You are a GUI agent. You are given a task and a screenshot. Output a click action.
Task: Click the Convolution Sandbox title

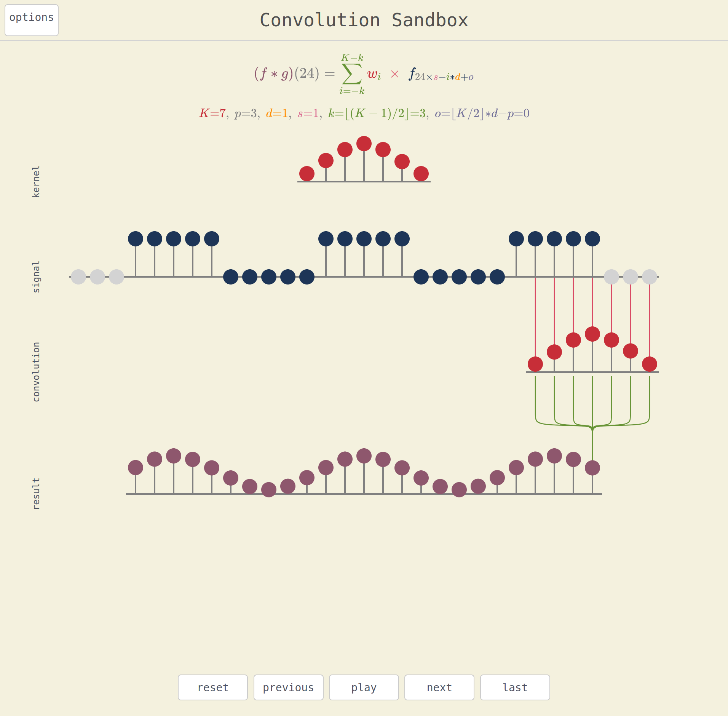364,20
